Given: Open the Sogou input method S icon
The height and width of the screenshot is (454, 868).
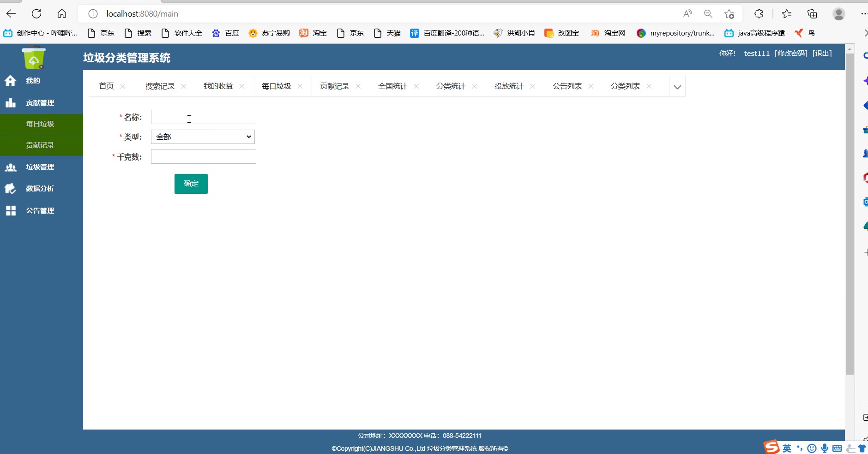Looking at the screenshot, I should (771, 447).
